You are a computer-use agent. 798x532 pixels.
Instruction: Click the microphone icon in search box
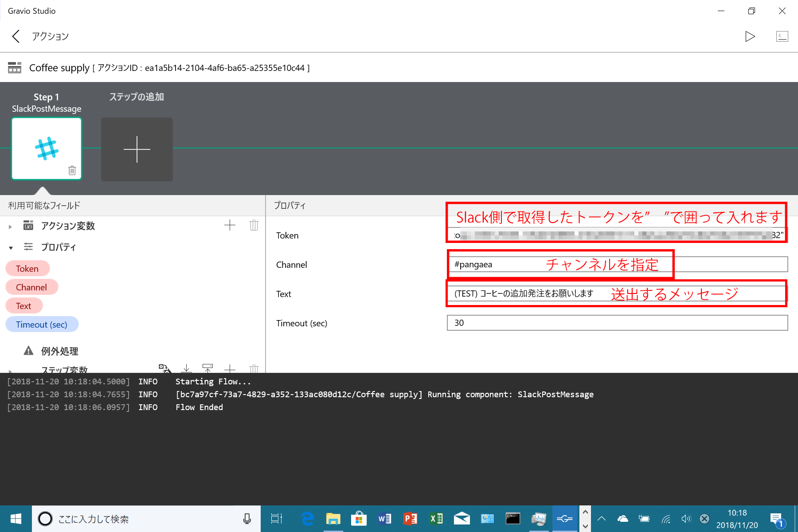[x=247, y=519]
